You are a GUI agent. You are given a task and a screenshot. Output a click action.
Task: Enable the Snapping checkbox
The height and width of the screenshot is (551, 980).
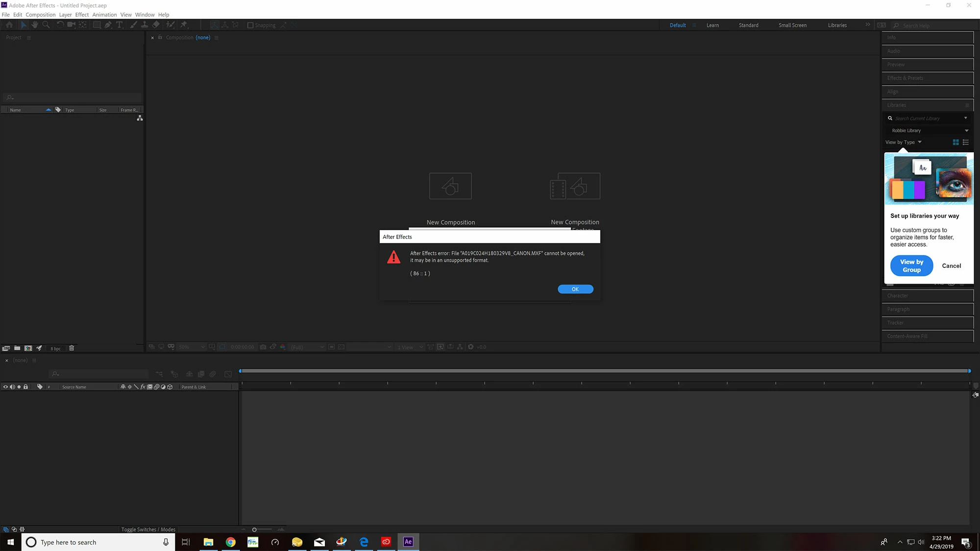point(250,25)
